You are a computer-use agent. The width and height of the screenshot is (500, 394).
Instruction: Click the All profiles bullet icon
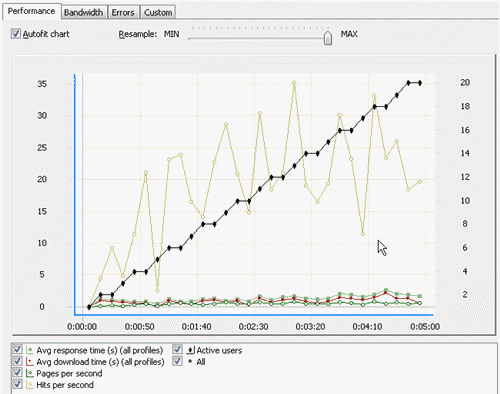coord(190,361)
